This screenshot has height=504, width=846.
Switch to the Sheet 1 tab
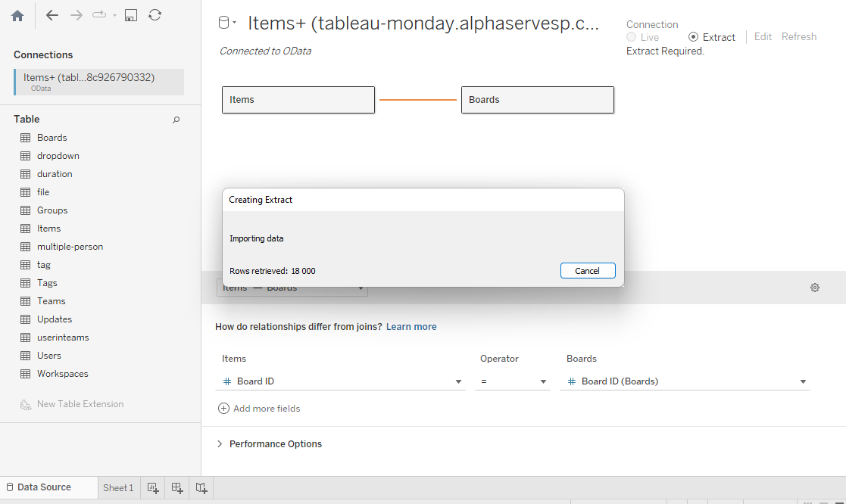(x=118, y=488)
